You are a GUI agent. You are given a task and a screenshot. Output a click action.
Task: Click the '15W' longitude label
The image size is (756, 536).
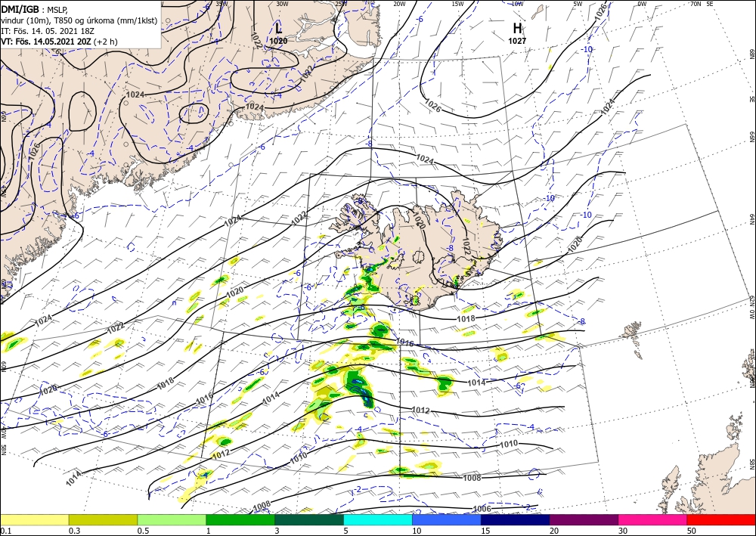pos(457,4)
